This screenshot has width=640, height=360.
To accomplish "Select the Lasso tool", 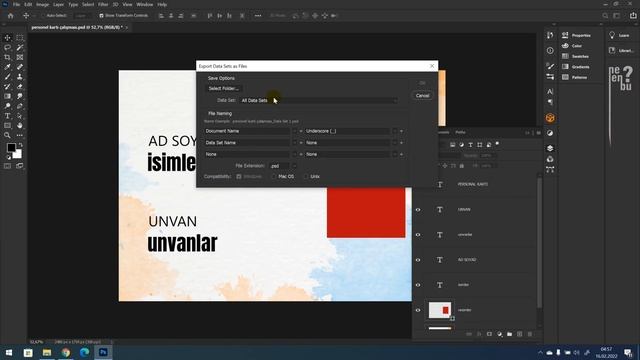I will pos(7,47).
